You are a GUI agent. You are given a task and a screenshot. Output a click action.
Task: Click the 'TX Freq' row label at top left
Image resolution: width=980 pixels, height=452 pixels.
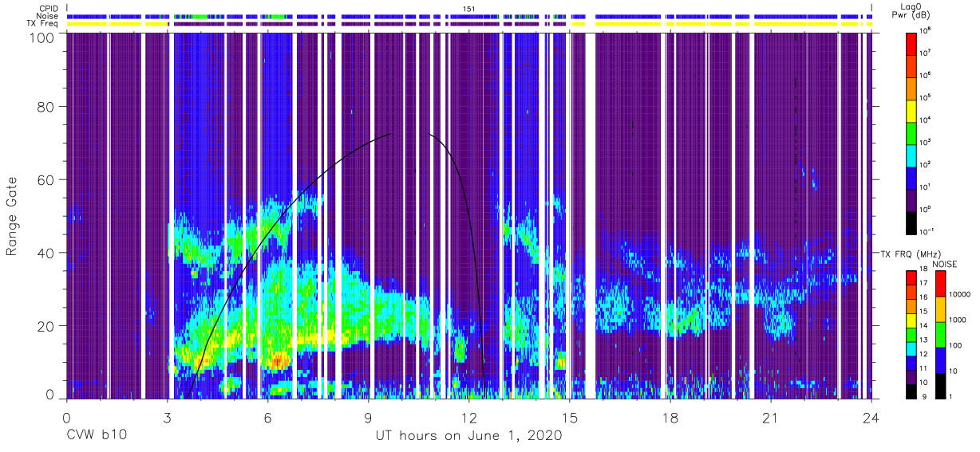click(42, 24)
